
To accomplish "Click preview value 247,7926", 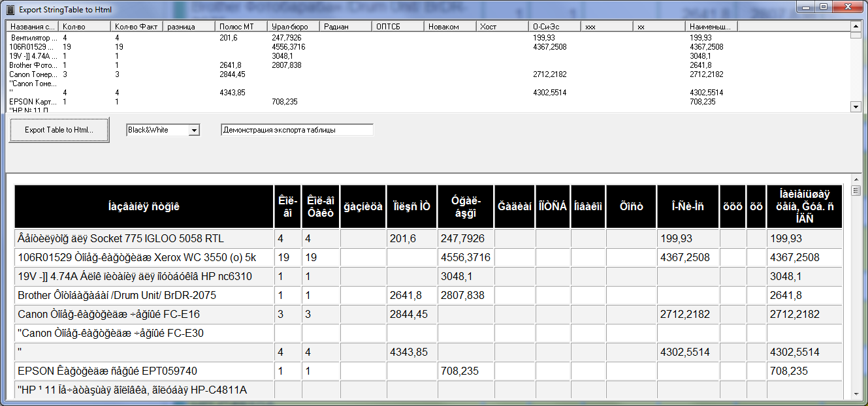I will [462, 238].
